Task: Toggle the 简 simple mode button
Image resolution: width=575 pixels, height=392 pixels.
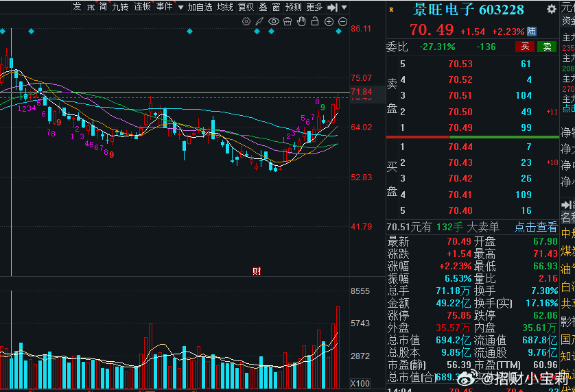Action: pyautogui.click(x=104, y=7)
